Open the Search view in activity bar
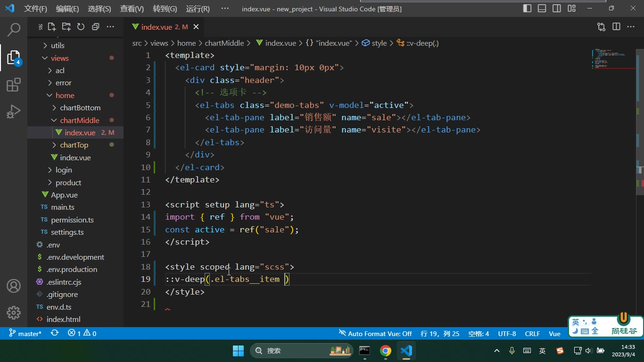This screenshot has width=644, height=362. 14,30
